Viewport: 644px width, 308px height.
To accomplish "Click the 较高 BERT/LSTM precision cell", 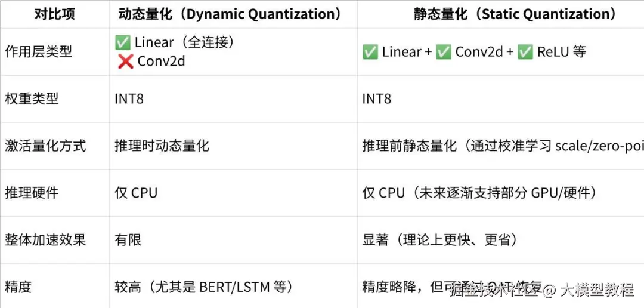I will 203,287.
